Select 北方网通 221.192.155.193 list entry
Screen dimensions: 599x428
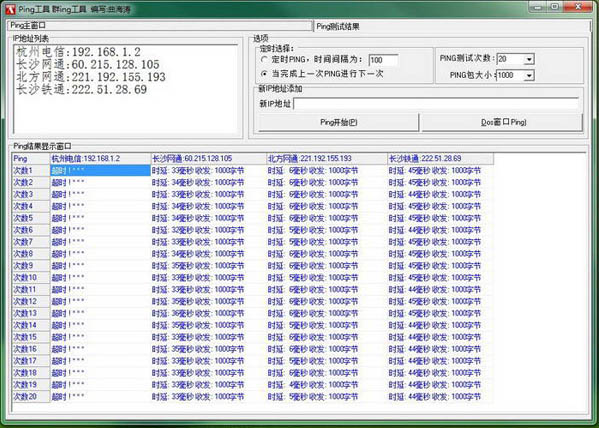pos(91,77)
